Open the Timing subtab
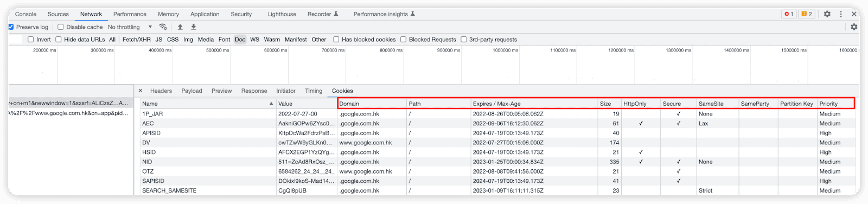Viewport: 868px width, 204px height. [314, 91]
